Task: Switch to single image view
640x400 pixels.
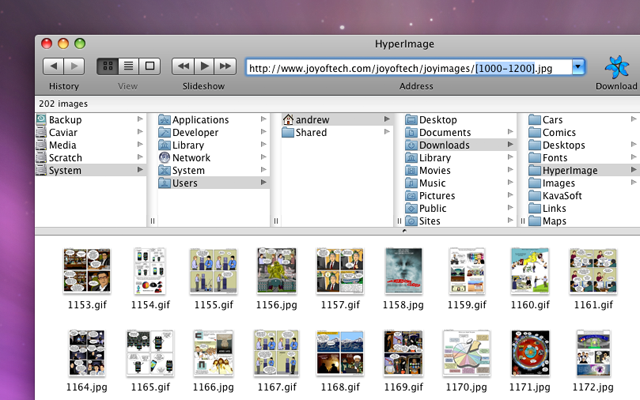Action: 150,66
